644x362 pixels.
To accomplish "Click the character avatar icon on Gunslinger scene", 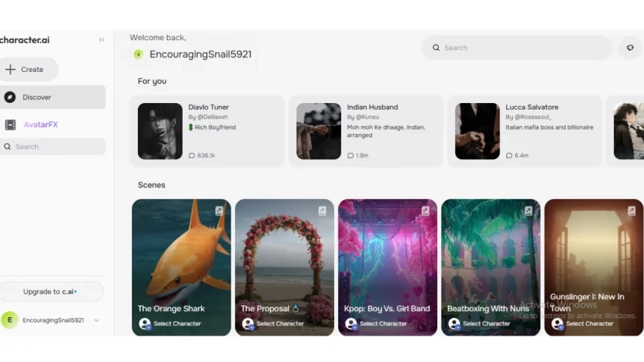I will coord(558,324).
